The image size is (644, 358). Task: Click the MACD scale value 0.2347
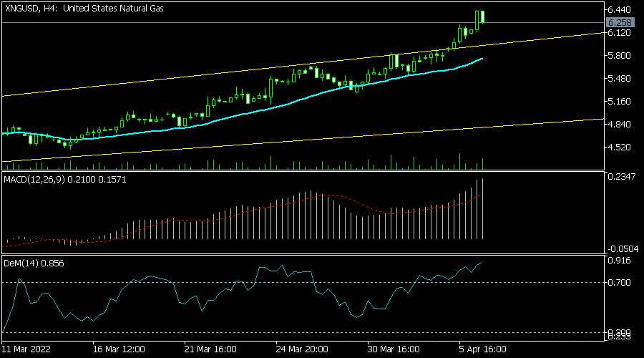(621, 176)
